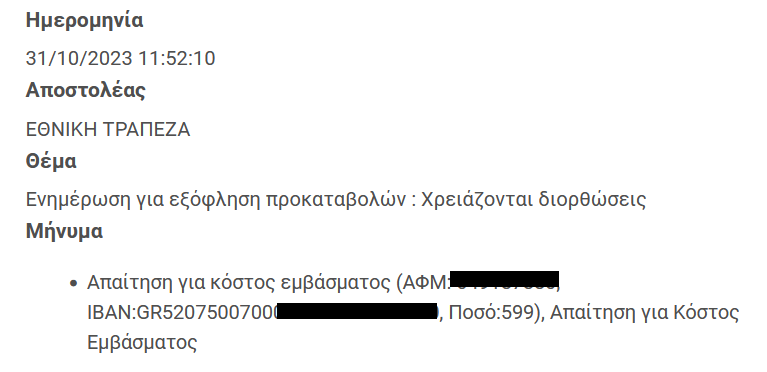Viewport: 767px width, 372px height.
Task: Click the Μήνυμα heading label
Action: click(64, 231)
